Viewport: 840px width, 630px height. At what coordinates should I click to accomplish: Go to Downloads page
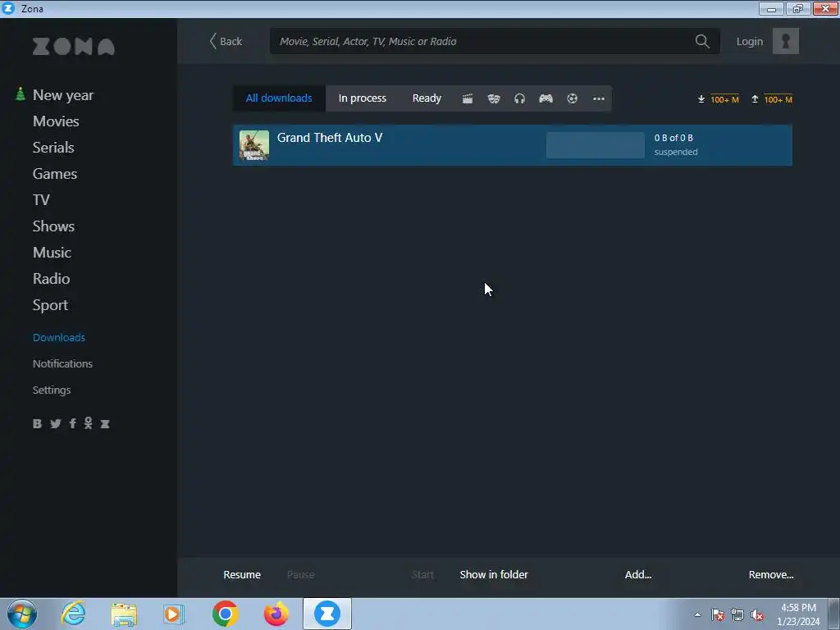point(59,337)
